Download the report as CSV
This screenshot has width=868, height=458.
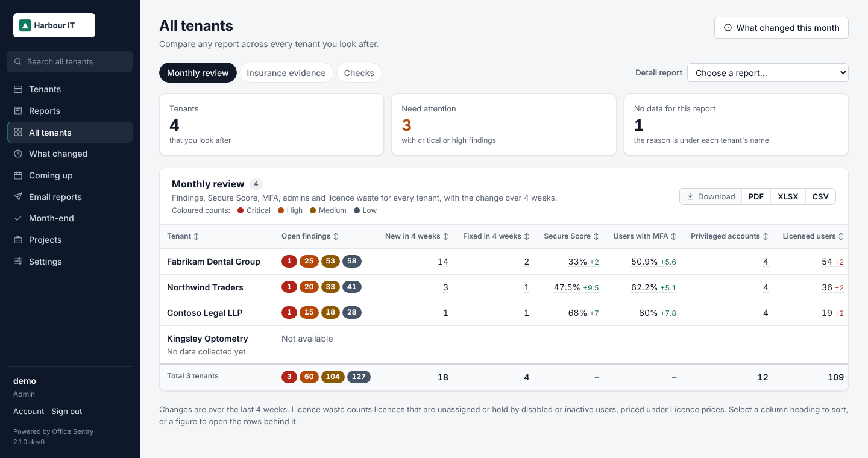(820, 196)
